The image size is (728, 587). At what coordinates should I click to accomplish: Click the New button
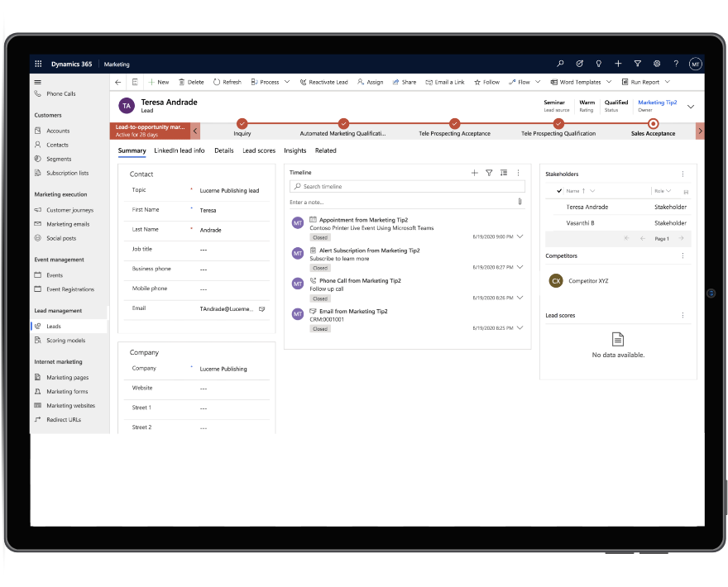click(158, 82)
